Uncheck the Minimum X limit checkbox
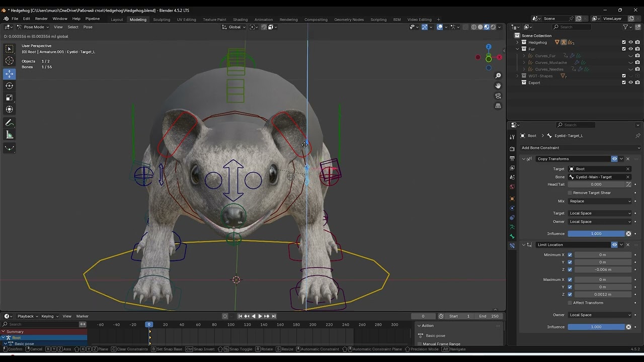 tap(570, 255)
